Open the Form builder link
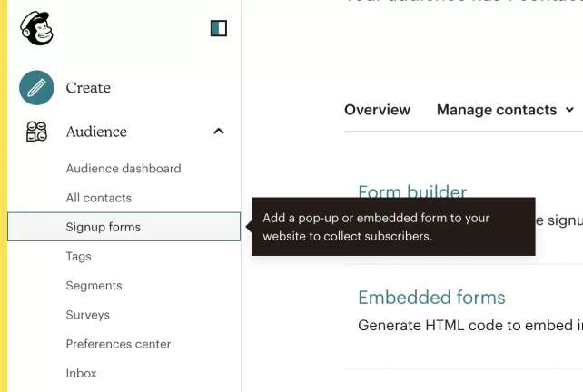Viewport: 583px width, 392px height. click(412, 191)
